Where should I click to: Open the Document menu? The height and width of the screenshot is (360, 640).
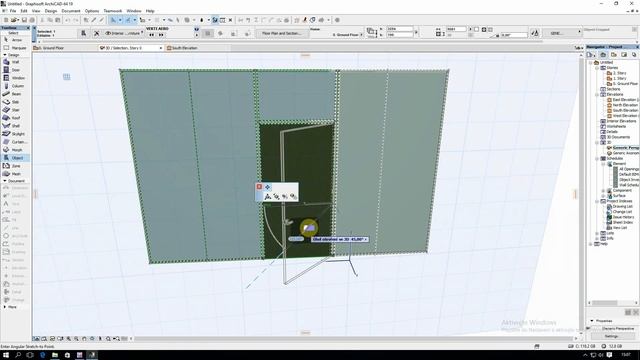coord(71,11)
